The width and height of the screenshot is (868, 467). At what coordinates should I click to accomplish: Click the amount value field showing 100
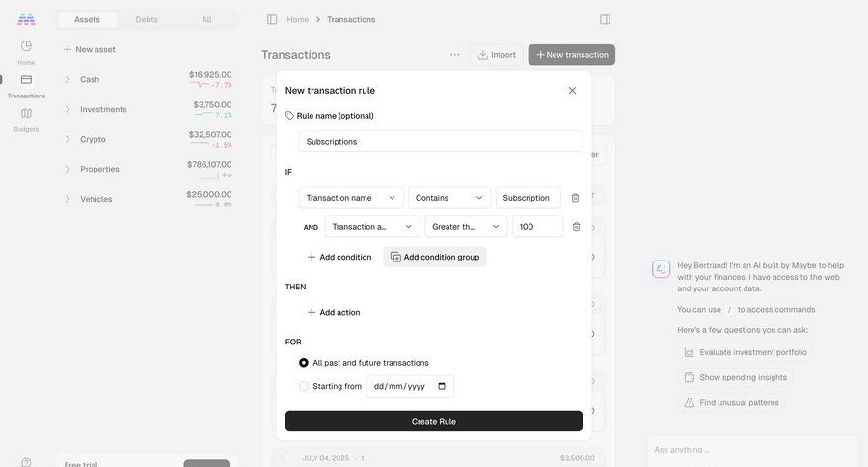click(x=537, y=227)
